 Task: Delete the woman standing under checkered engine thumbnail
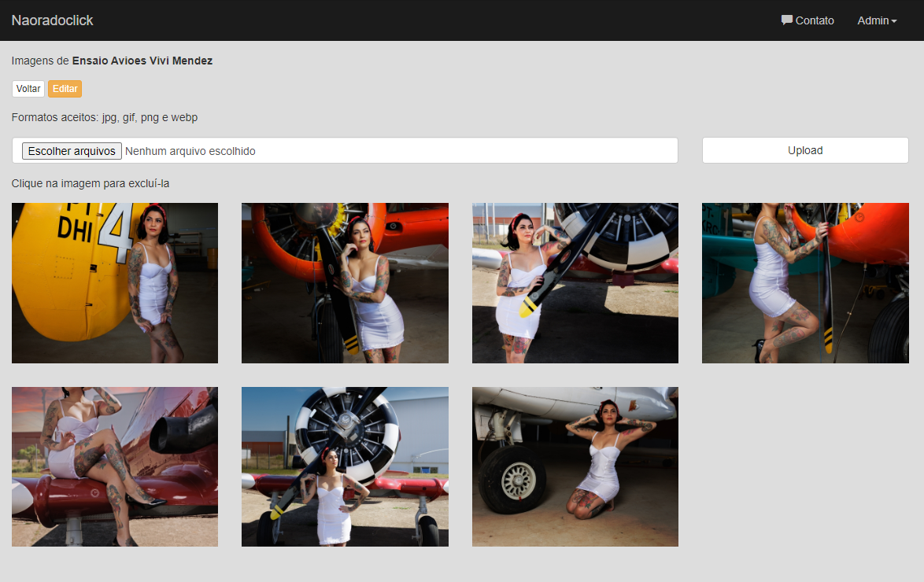[x=345, y=466]
